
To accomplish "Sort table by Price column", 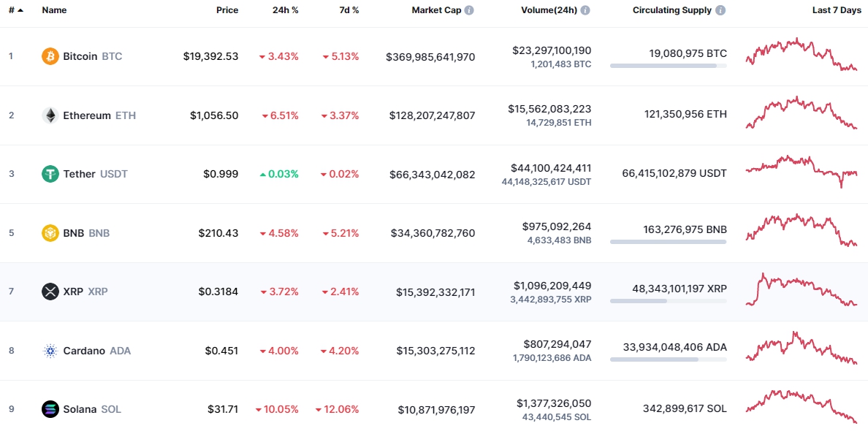I will [x=227, y=10].
